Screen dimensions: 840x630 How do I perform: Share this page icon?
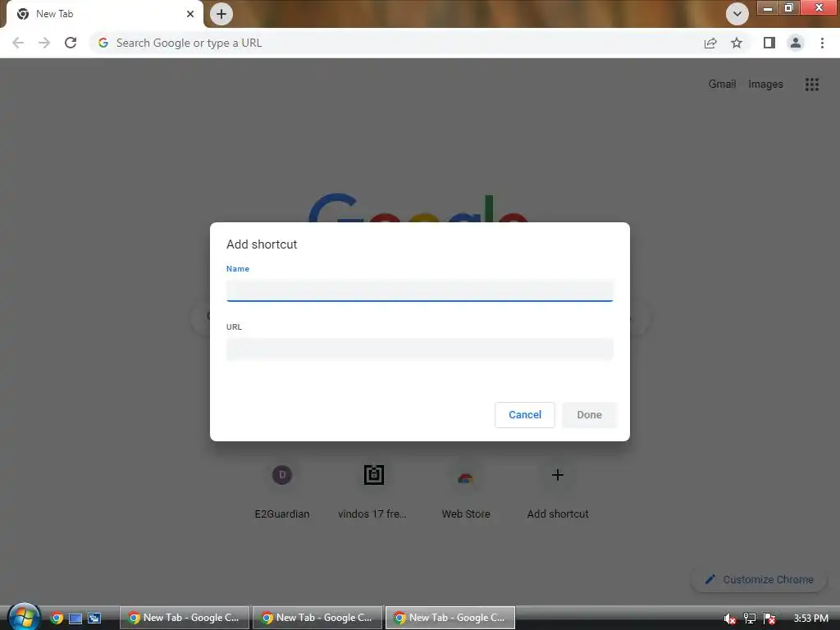[710, 43]
